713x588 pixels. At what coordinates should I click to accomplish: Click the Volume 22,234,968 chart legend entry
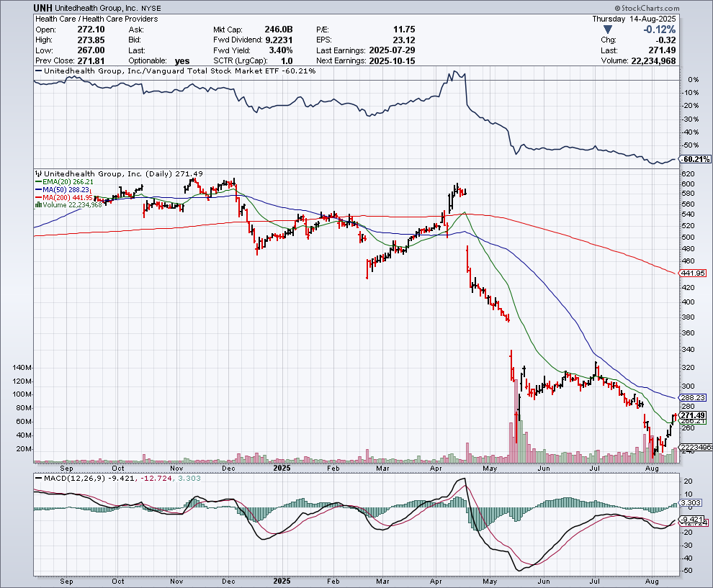[x=68, y=205]
